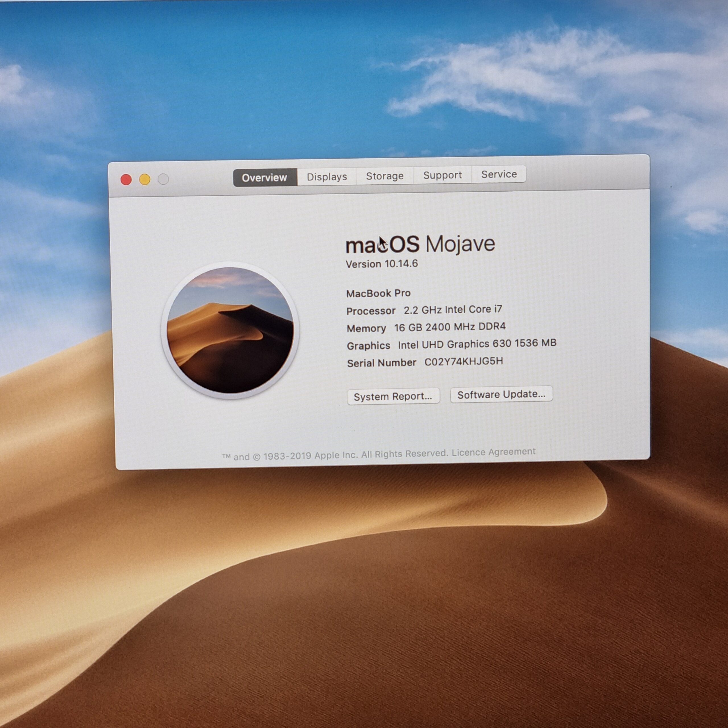Click the Graphics label
728x728 pixels.
[369, 346]
